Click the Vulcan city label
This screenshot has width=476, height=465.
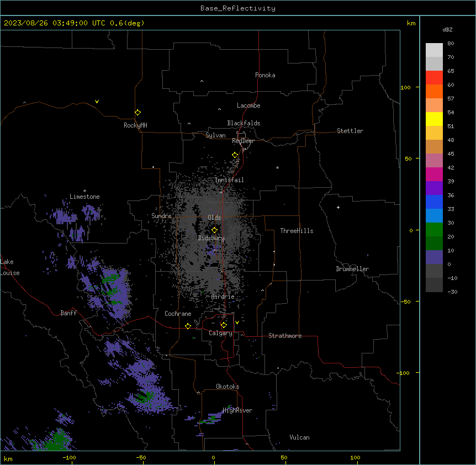coord(299,437)
